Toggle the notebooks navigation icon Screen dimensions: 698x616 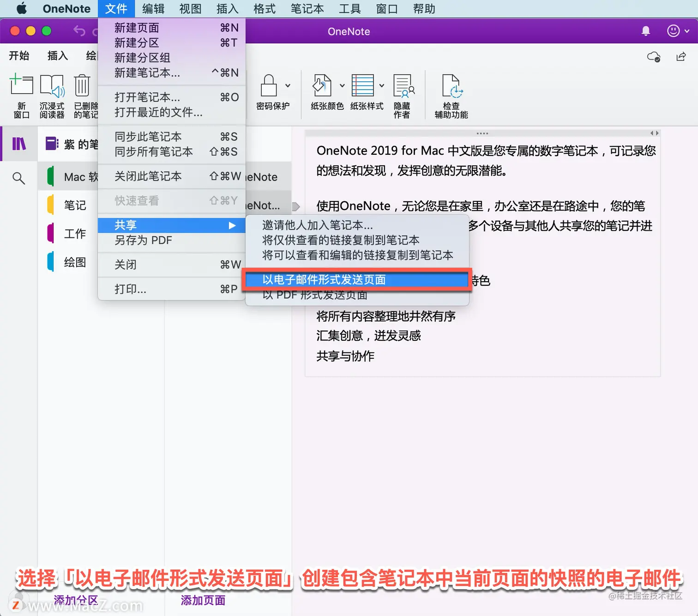19,144
